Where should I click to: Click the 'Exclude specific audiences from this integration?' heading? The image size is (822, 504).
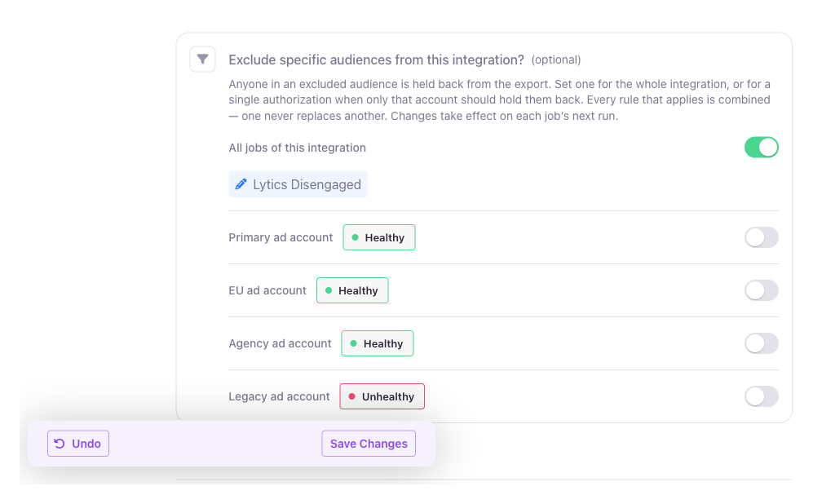coord(377,60)
